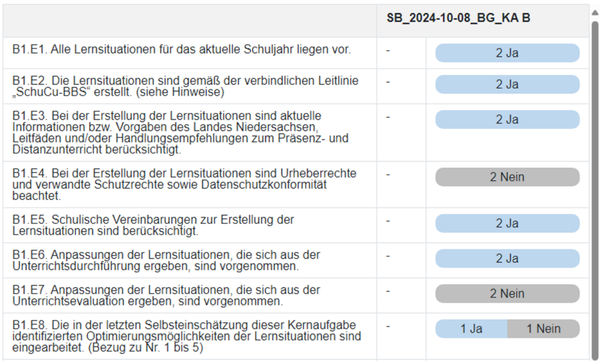
Task: Click the B1.E4 text about Urheberrechte
Action: tap(184, 184)
